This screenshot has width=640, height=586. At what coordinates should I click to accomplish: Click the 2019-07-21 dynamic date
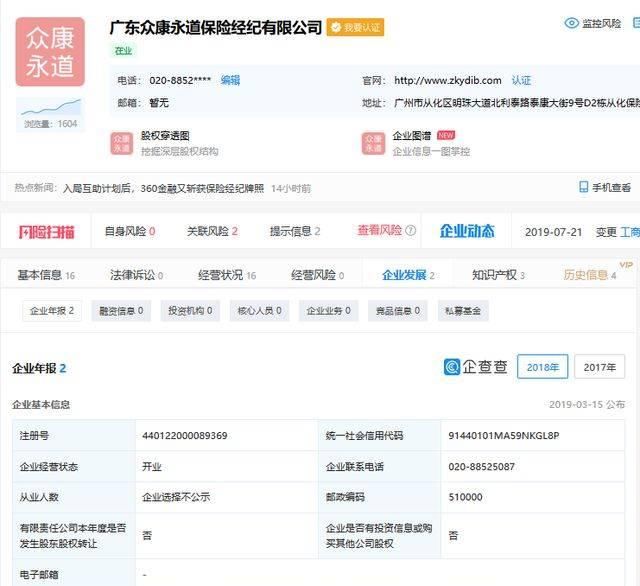(553, 232)
